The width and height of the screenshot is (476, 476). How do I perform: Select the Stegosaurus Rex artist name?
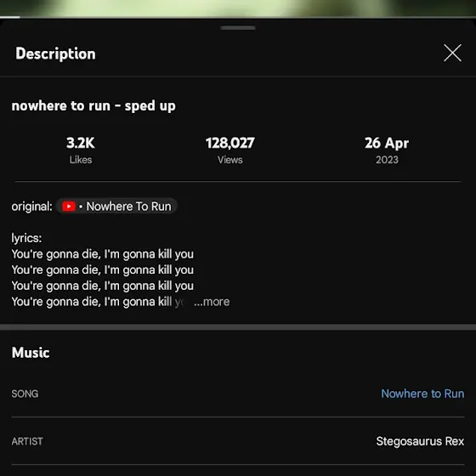(420, 441)
